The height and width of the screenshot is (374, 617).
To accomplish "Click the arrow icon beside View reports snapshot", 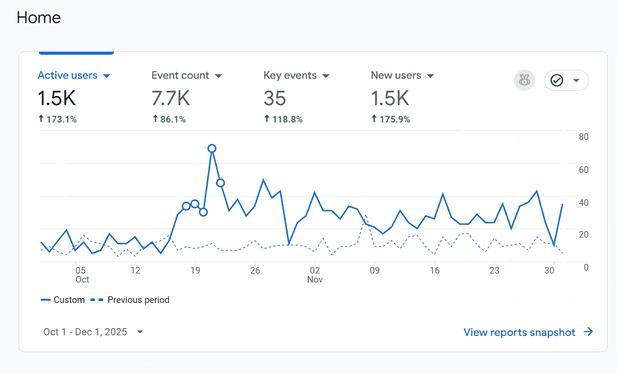I will pos(588,332).
